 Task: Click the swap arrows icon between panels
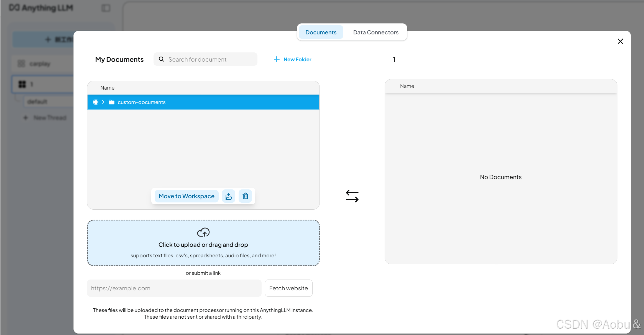coord(352,196)
